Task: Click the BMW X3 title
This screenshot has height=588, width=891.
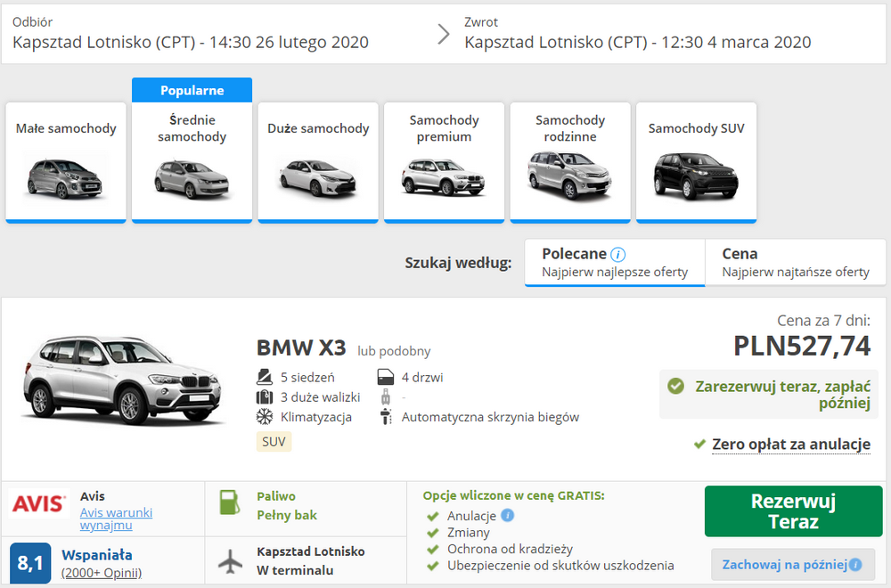Action: click(301, 347)
